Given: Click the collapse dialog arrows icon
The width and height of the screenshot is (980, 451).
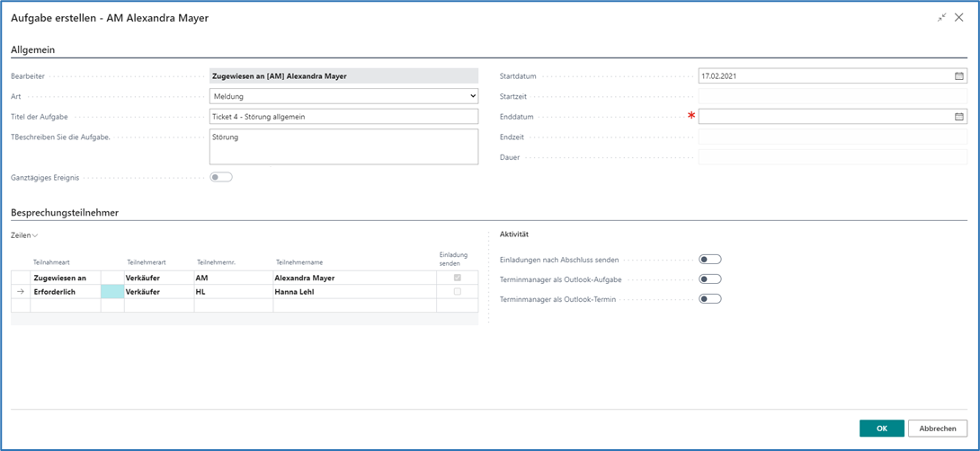Looking at the screenshot, I should point(941,17).
